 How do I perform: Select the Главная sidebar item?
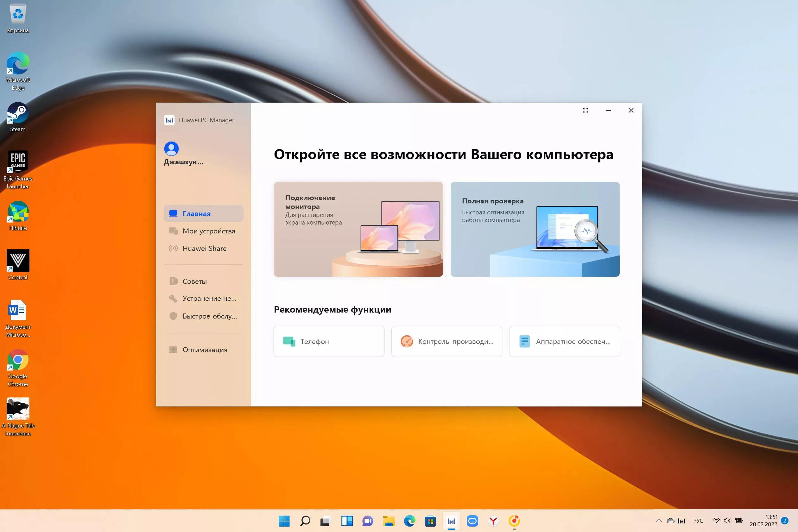(204, 213)
